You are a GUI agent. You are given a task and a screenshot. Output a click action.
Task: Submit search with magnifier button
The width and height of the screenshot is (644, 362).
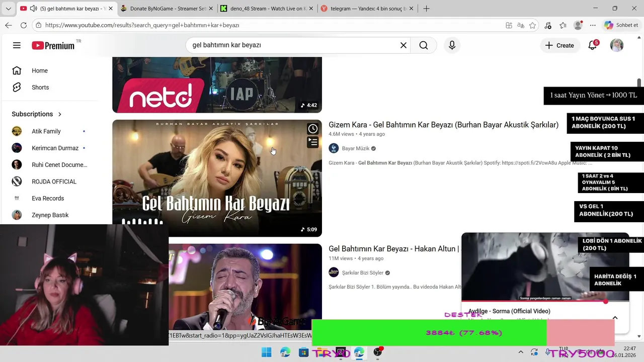click(424, 45)
